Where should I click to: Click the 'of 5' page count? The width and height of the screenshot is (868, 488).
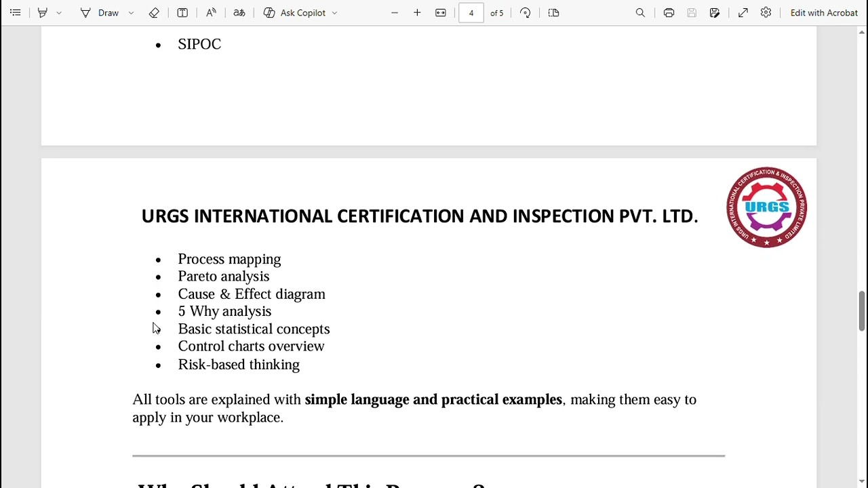click(x=497, y=13)
